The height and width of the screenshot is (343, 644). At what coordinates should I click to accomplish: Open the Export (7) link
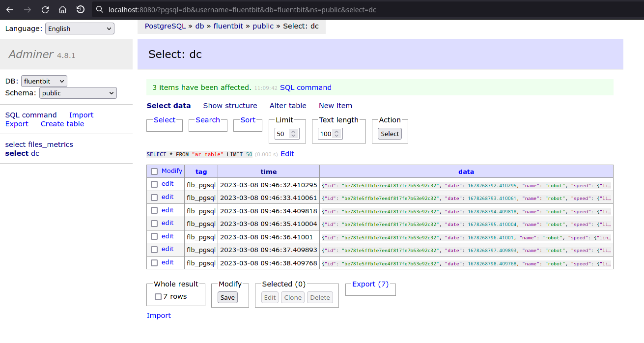click(370, 284)
